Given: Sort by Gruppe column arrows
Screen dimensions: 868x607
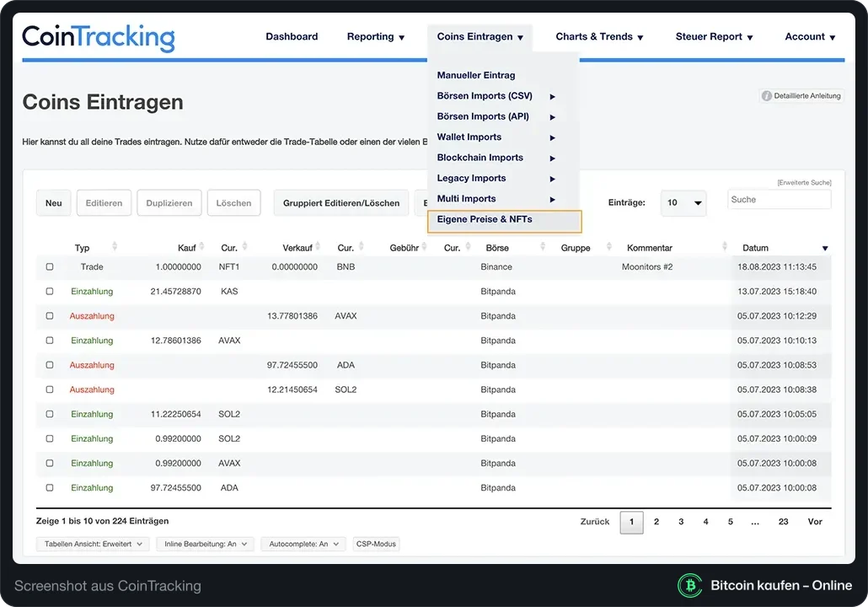Looking at the screenshot, I should click(609, 246).
